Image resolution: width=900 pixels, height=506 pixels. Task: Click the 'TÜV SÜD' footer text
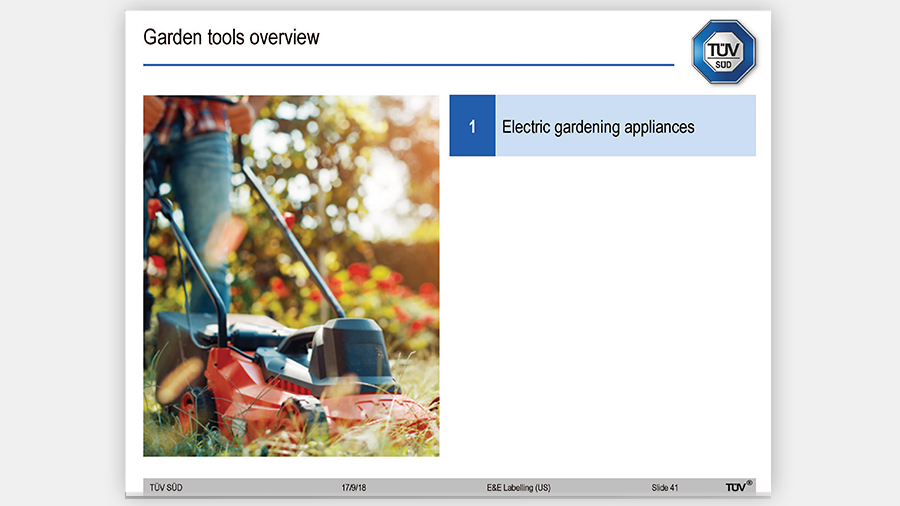pyautogui.click(x=166, y=488)
